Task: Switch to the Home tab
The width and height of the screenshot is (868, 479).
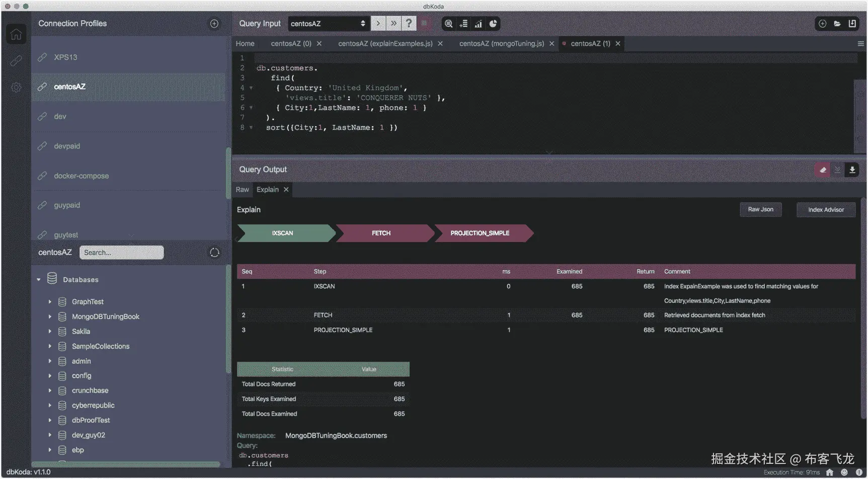Action: coord(245,44)
